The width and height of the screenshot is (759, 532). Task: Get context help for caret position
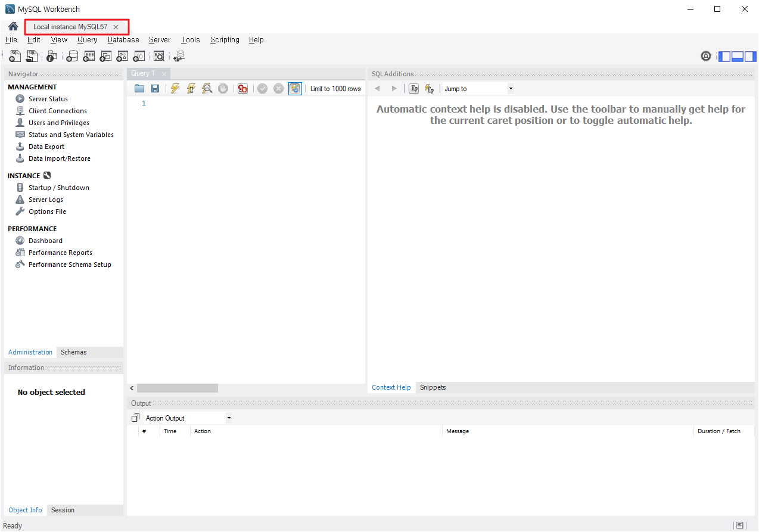[414, 89]
